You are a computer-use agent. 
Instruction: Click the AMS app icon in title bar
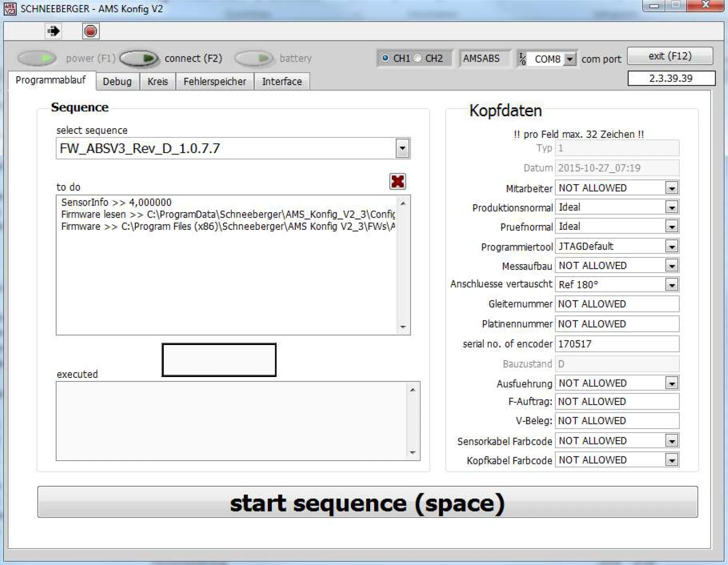click(10, 8)
